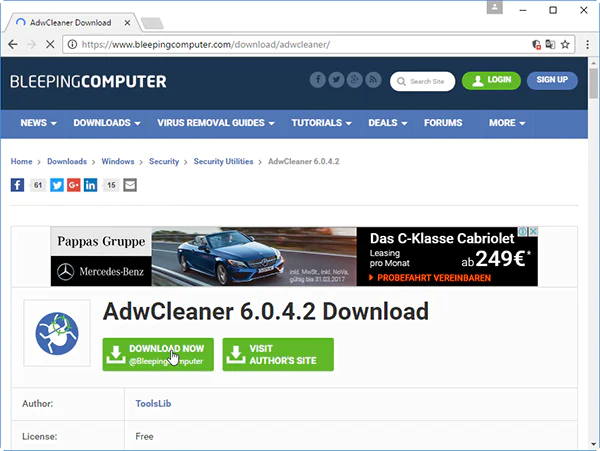Screen dimensions: 600x451
Task: Expand Virus Removal Guides dropdown
Action: pos(216,123)
